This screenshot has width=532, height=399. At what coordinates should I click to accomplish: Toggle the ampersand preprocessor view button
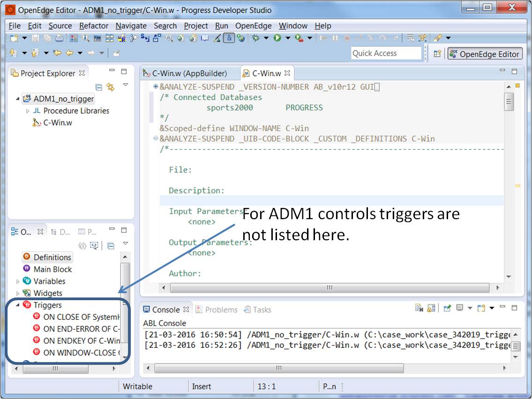pyautogui.click(x=229, y=38)
